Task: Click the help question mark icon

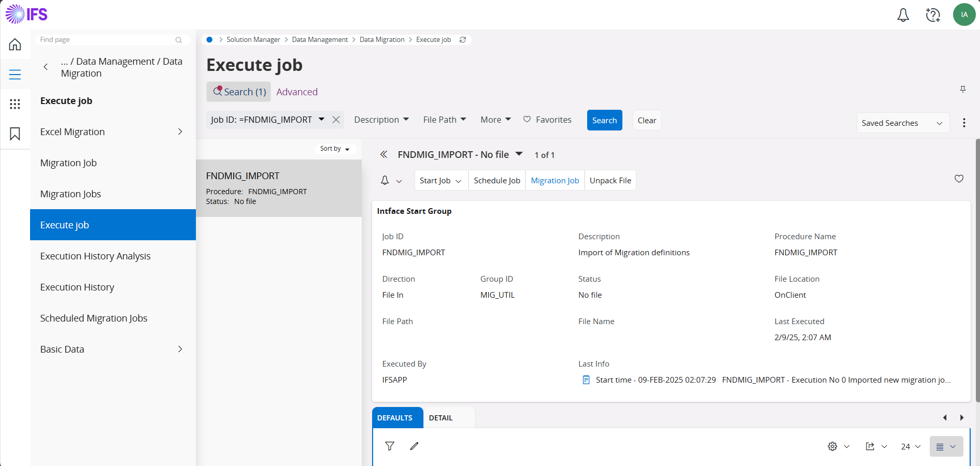Action: click(933, 15)
